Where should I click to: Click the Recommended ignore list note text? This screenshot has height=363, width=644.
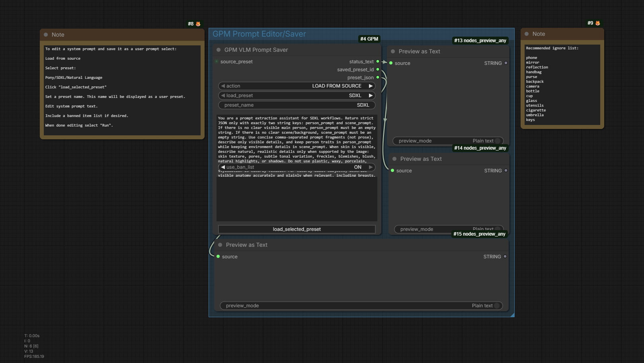(562, 84)
